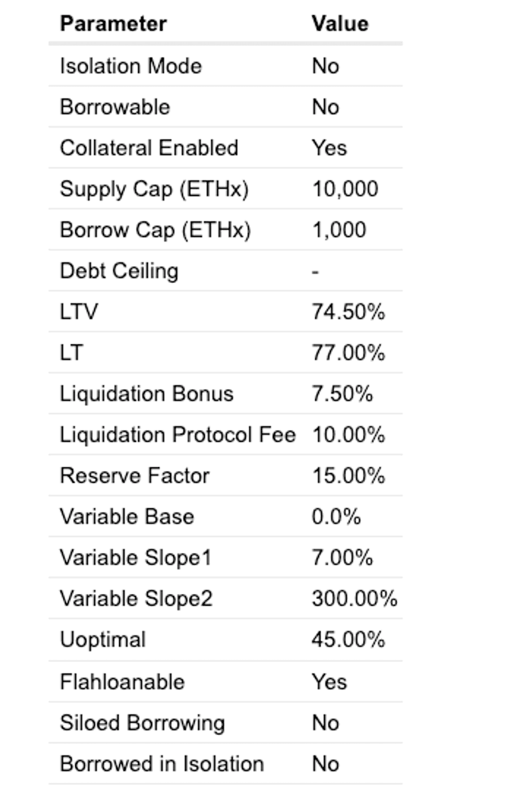The height and width of the screenshot is (812, 515).
Task: Click the Supply Cap (ETHx) label
Action: (154, 189)
